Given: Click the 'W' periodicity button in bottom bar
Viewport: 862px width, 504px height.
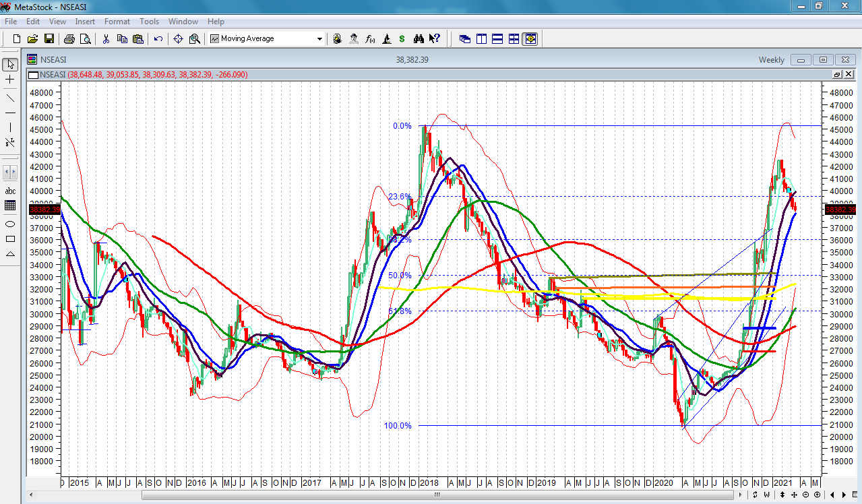Looking at the screenshot, I should 766,495.
